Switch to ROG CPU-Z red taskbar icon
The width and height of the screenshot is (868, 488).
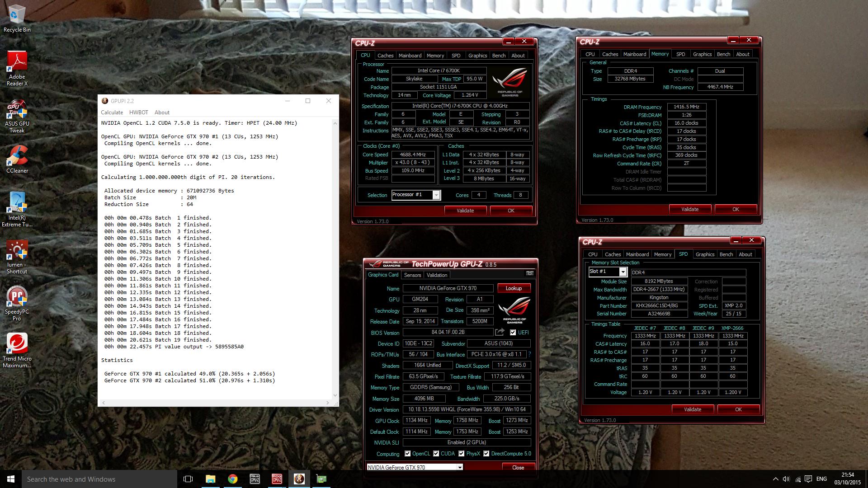[277, 479]
